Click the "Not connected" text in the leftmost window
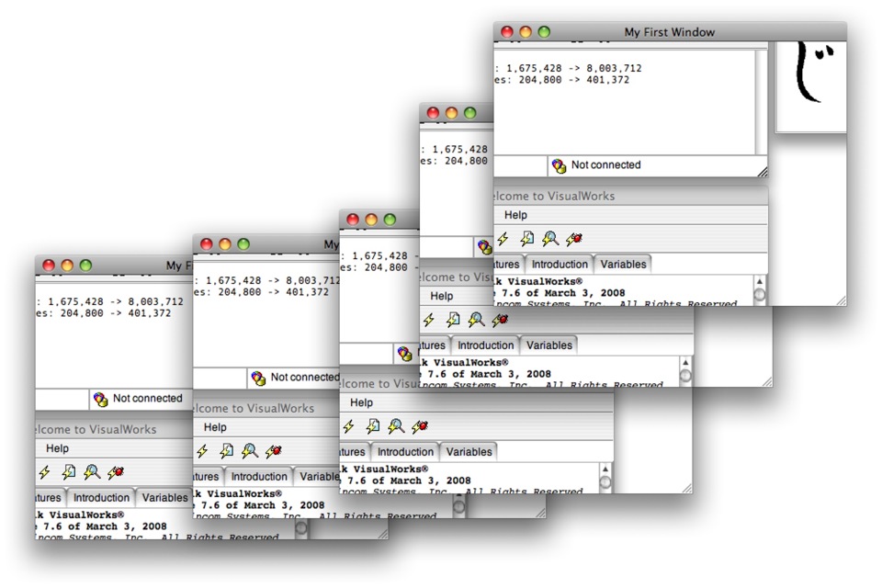The height and width of the screenshot is (588, 882). (x=147, y=399)
